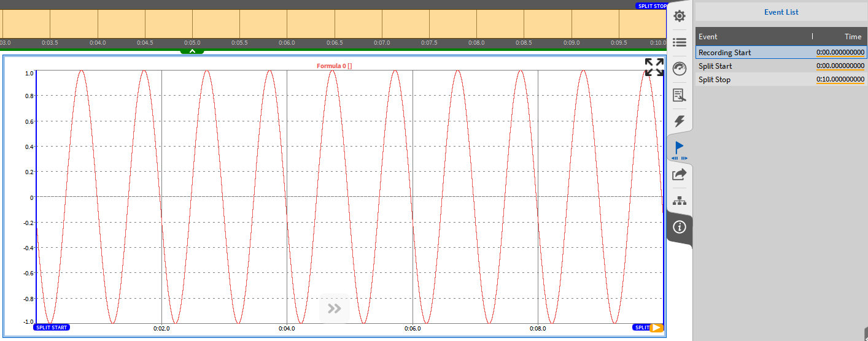The image size is (868, 341).
Task: Click the Formula 0 graph title
Action: click(x=334, y=66)
